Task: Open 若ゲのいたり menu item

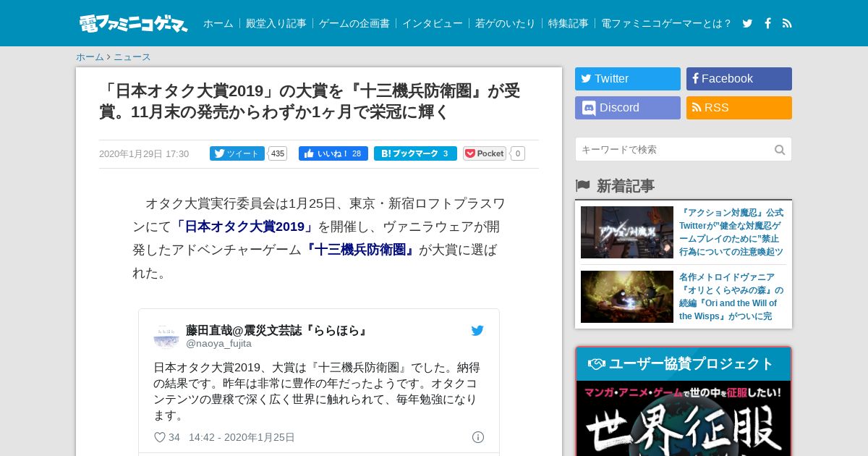Action: [x=506, y=23]
